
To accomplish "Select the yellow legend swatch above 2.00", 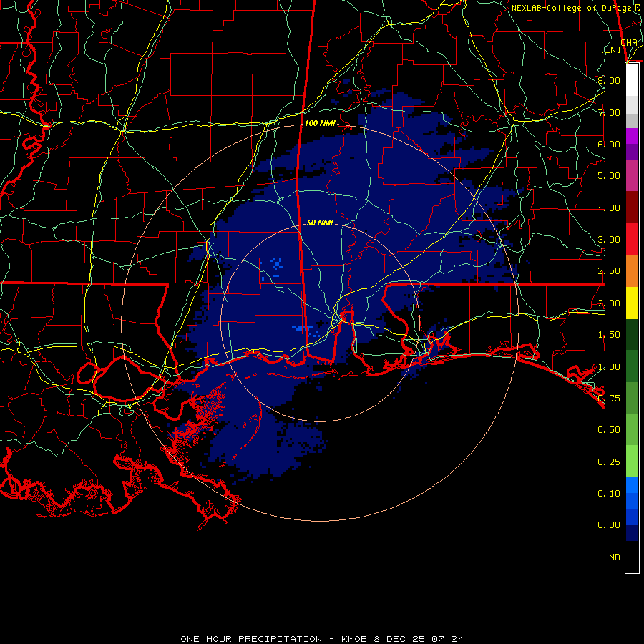I will click(x=632, y=303).
